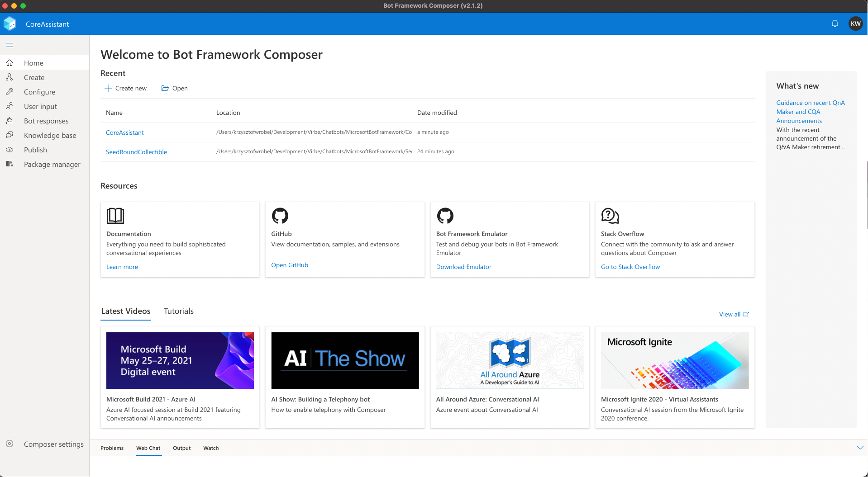This screenshot has height=477, width=868.
Task: Click the folder icon beside Open
Action: tap(165, 88)
